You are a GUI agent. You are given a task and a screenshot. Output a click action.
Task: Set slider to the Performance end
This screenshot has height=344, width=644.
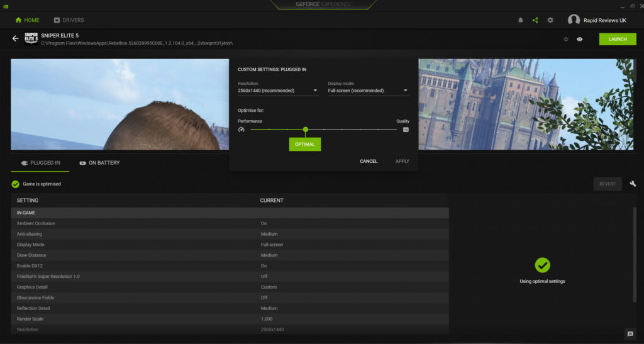pyautogui.click(x=252, y=130)
